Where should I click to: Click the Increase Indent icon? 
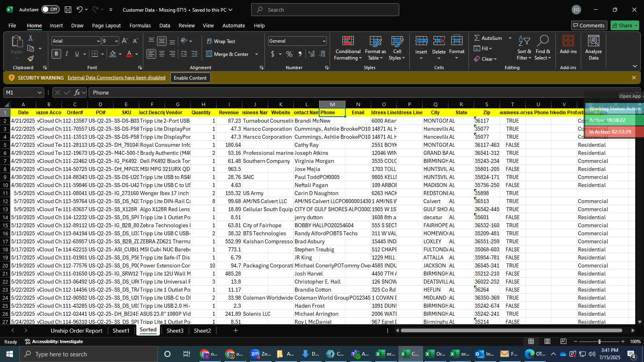(x=194, y=54)
